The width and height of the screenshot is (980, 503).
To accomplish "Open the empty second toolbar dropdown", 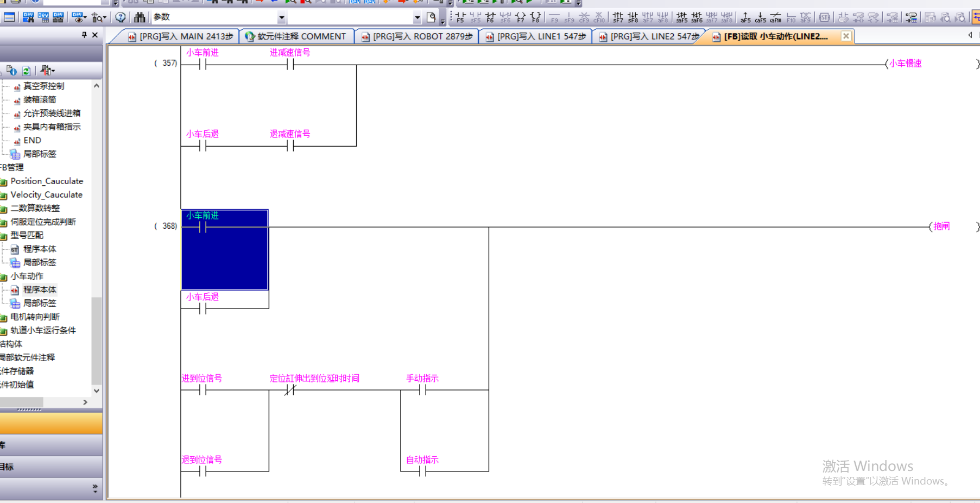I will [x=417, y=18].
